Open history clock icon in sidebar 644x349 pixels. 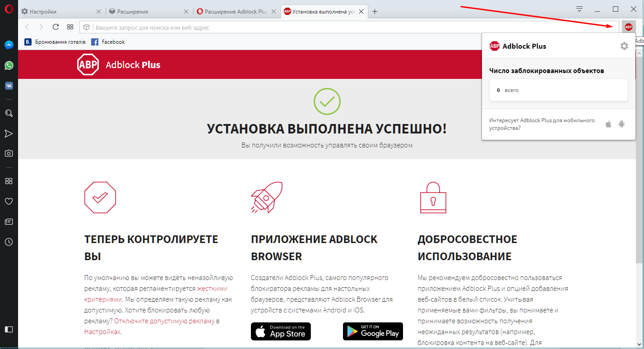click(9, 242)
